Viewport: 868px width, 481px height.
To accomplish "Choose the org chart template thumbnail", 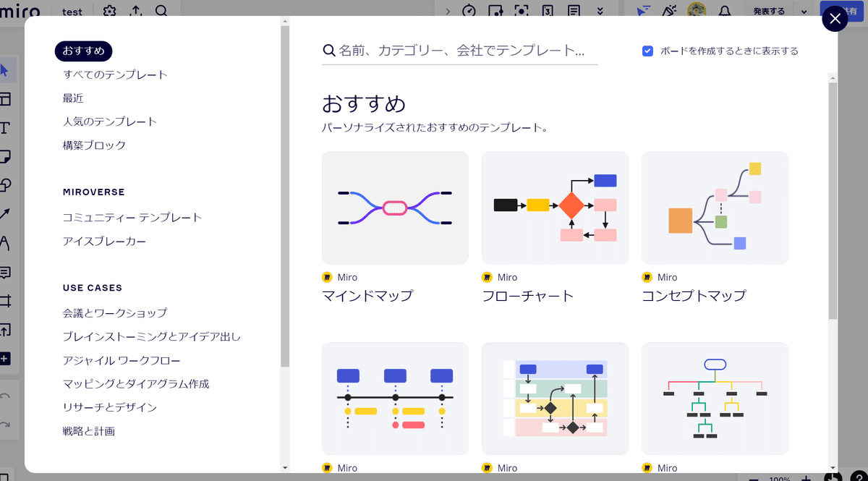I will (x=715, y=399).
